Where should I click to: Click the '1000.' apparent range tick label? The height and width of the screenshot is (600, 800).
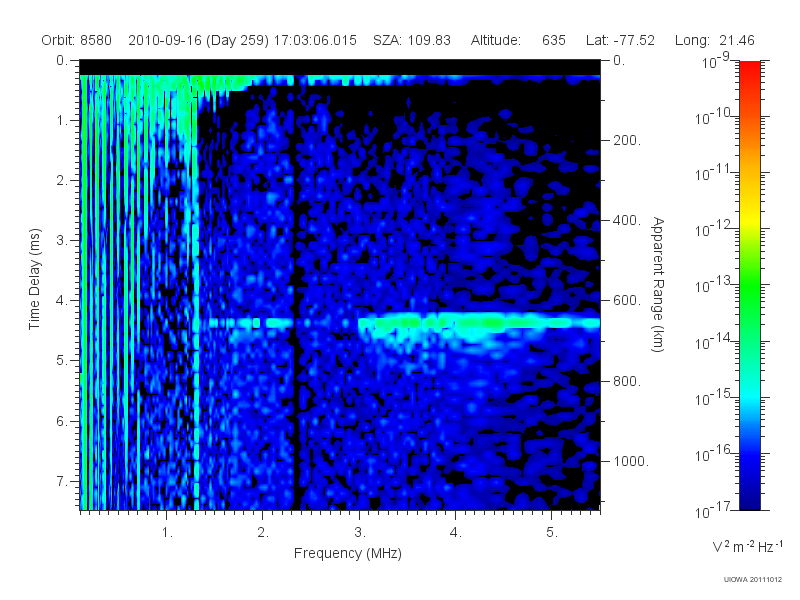[x=631, y=461]
